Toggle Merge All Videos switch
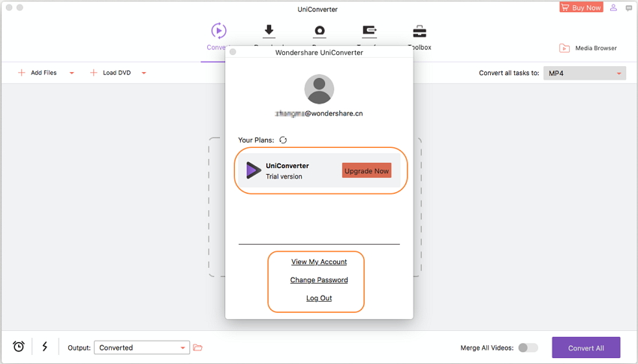The image size is (638, 364). 528,347
